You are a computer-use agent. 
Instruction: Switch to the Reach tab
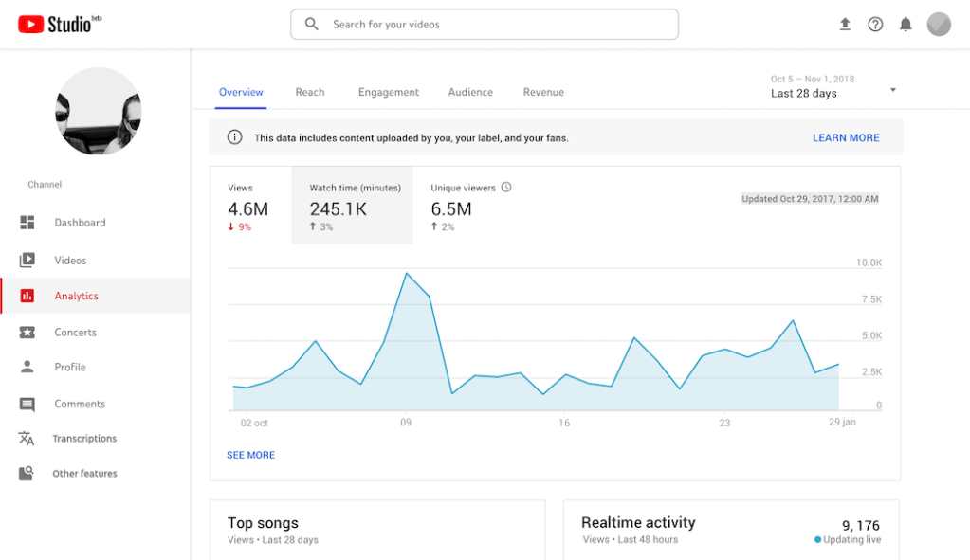(310, 92)
